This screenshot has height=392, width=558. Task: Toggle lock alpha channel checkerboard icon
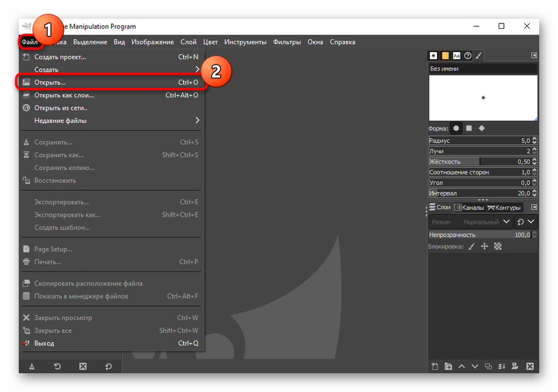(498, 246)
